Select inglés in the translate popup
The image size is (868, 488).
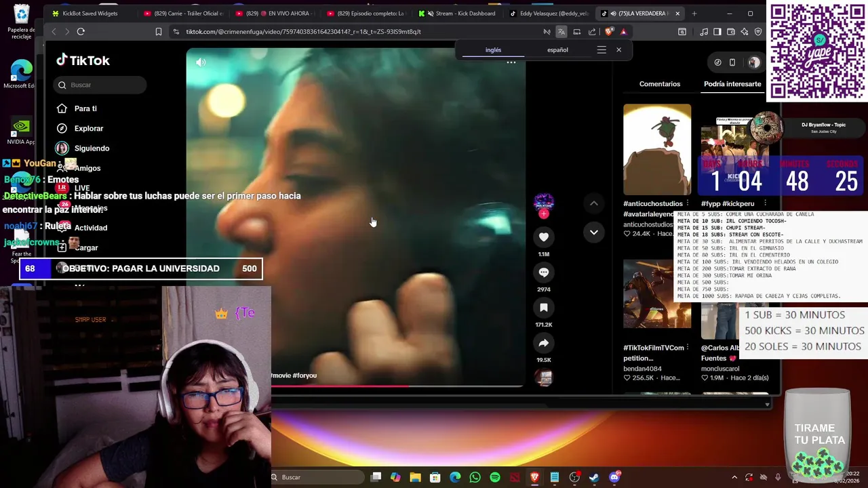tap(493, 50)
